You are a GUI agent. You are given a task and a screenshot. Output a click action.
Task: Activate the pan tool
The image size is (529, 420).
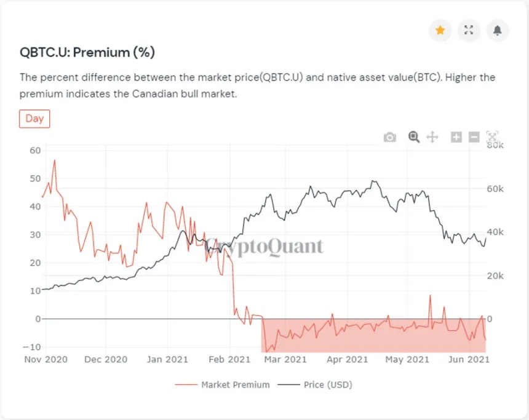coord(432,137)
